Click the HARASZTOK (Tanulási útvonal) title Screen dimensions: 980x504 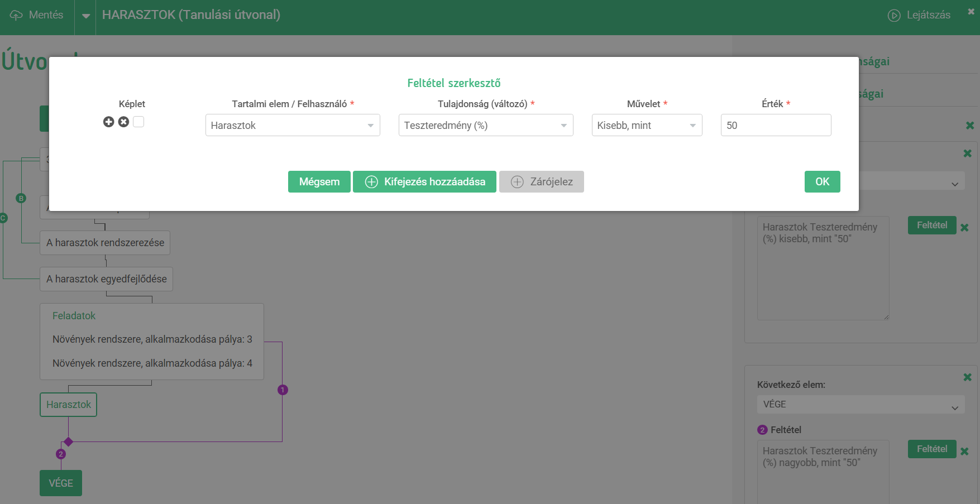(191, 15)
